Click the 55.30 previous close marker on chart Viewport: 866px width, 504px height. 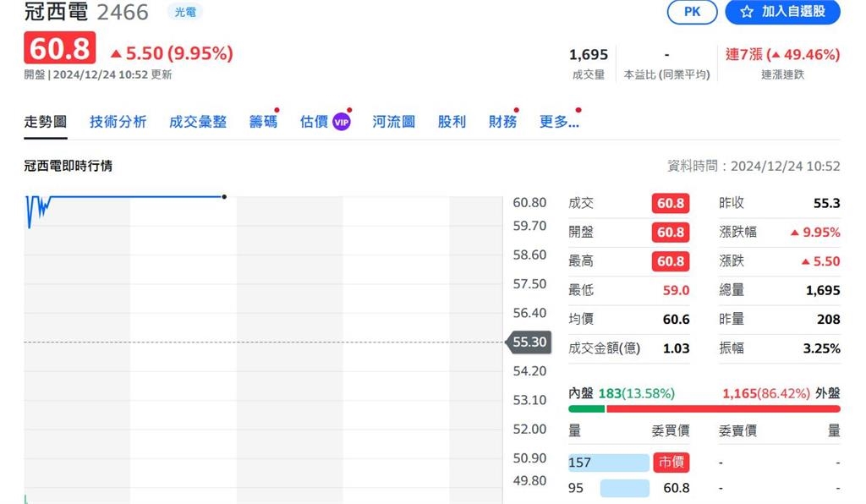pyautogui.click(x=529, y=342)
